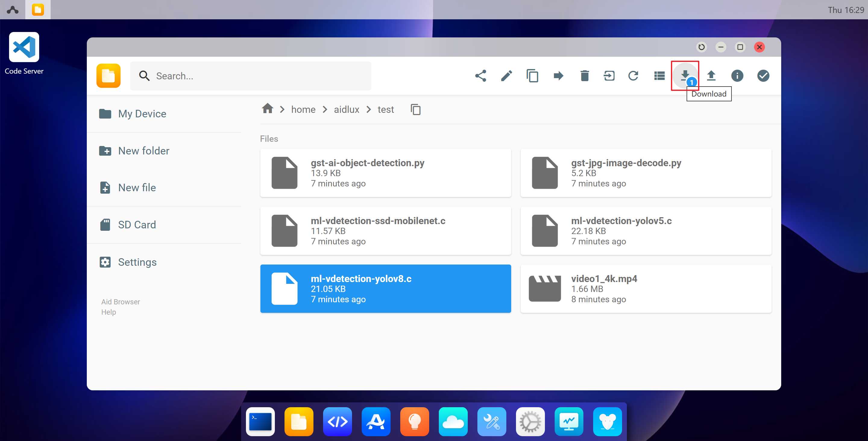Go to home breadcrumb folder
Viewport: 868px width, 441px height.
(303, 109)
